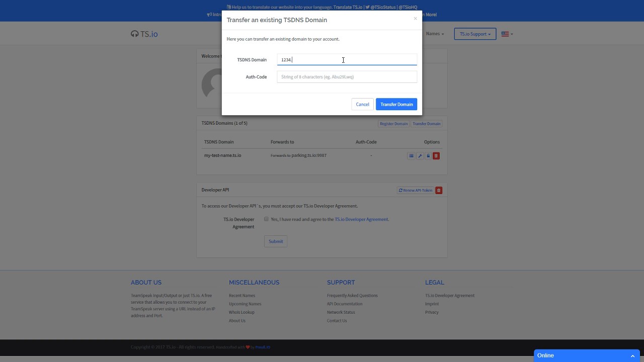This screenshot has height=362, width=644.
Task: Open Contact Us footer link
Action: pyautogui.click(x=337, y=321)
